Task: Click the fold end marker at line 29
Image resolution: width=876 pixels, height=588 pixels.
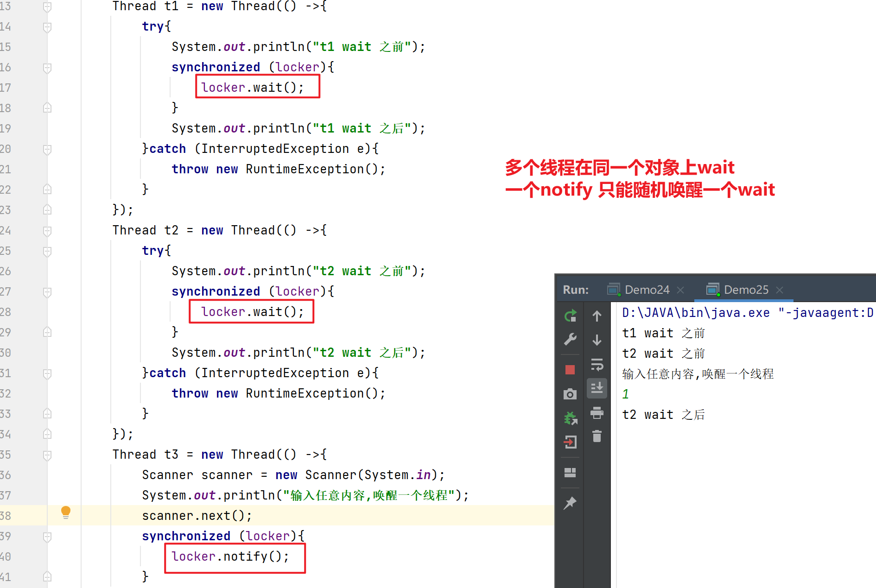Action: pyautogui.click(x=47, y=332)
